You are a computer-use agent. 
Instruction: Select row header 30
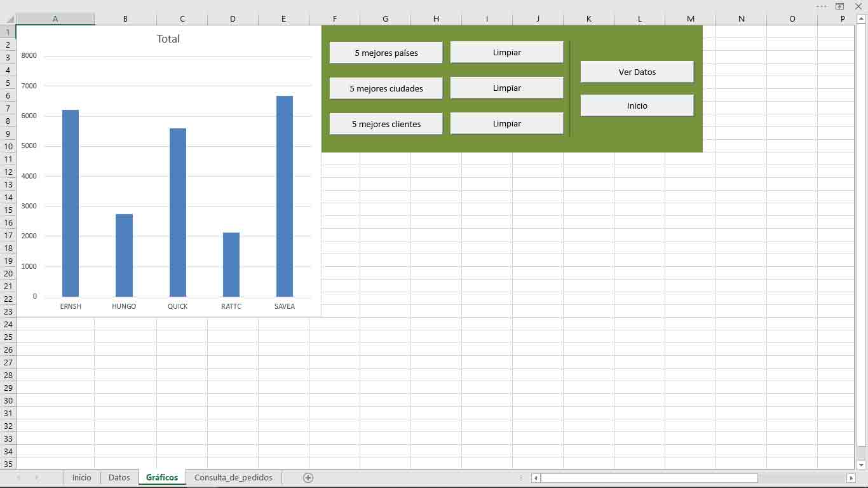click(8, 400)
